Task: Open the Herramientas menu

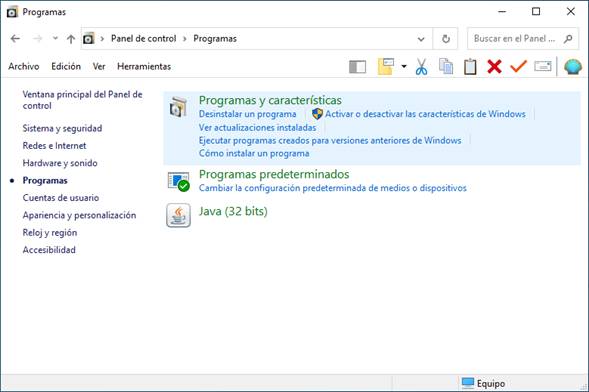Action: (144, 66)
